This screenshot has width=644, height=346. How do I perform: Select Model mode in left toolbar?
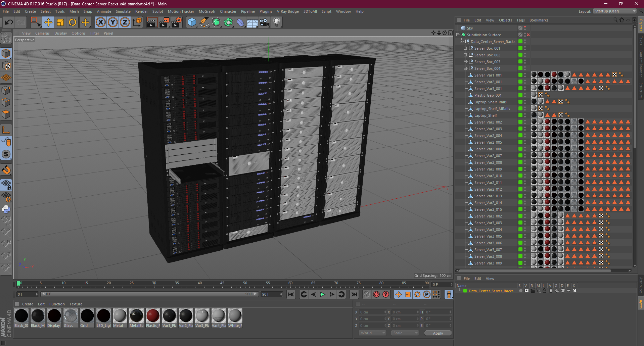tap(6, 53)
